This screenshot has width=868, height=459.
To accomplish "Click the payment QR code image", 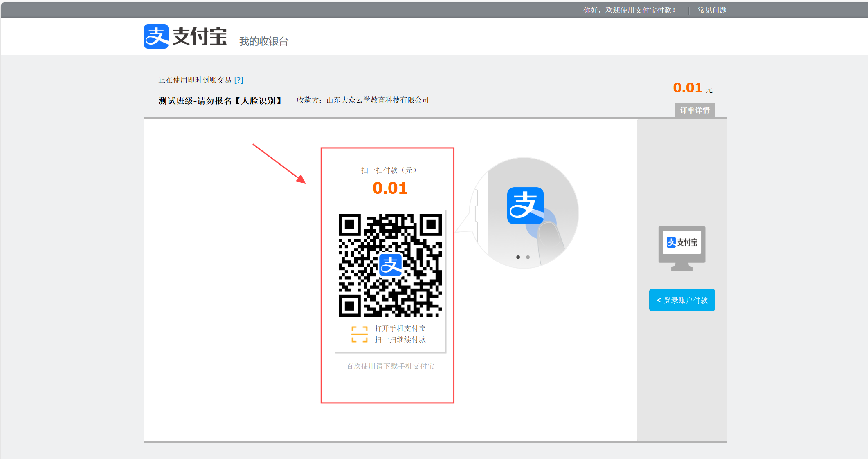I will point(390,265).
